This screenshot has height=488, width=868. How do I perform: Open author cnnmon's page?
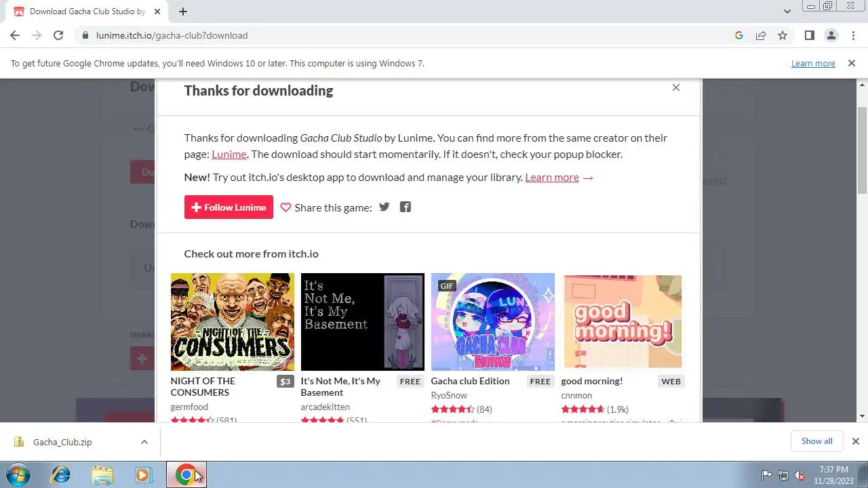coord(576,395)
